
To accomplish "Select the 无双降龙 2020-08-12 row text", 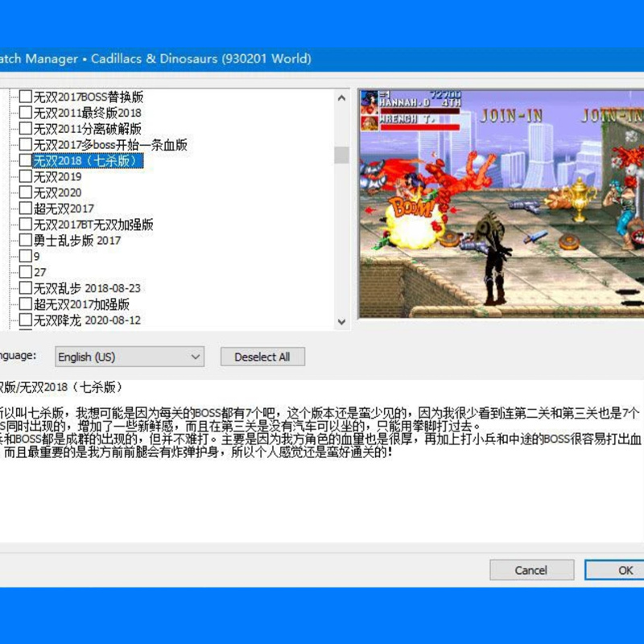I will coord(87,320).
